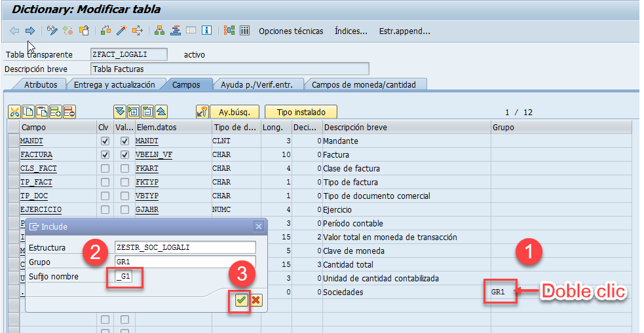Show the object list hierarchy icon
The height and width of the screenshot is (333, 644).
click(159, 31)
